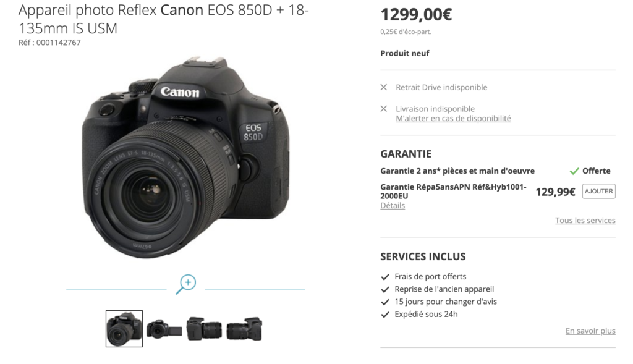Open M'alerter en cas de disponibilité link

click(x=453, y=118)
